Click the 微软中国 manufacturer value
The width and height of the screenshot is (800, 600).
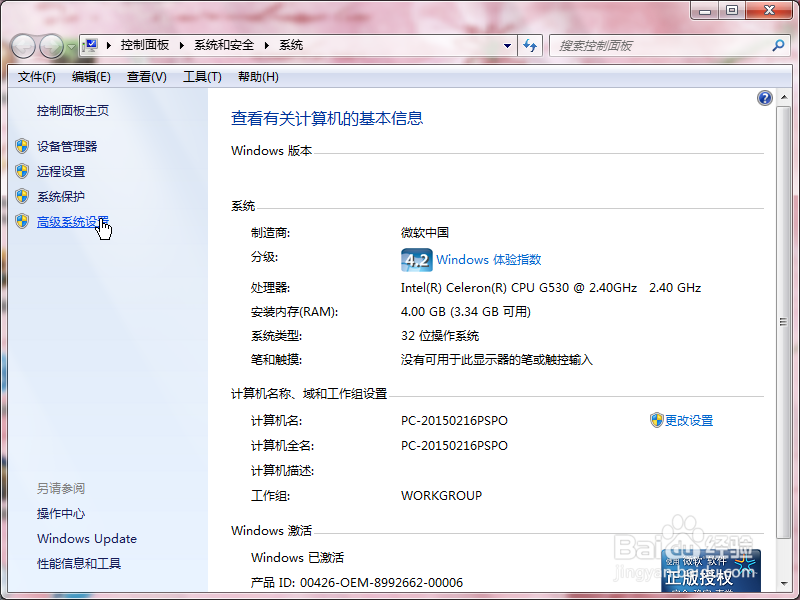tap(424, 233)
